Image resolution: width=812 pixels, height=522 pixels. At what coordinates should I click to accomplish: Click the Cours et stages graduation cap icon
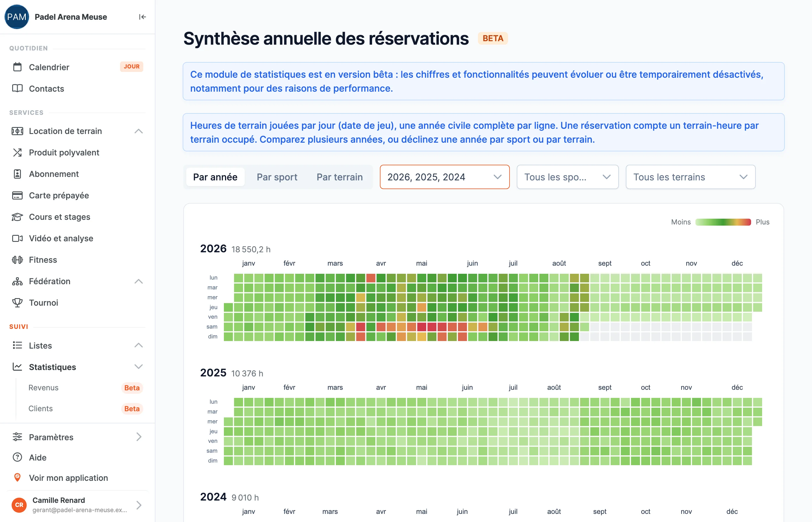[17, 217]
